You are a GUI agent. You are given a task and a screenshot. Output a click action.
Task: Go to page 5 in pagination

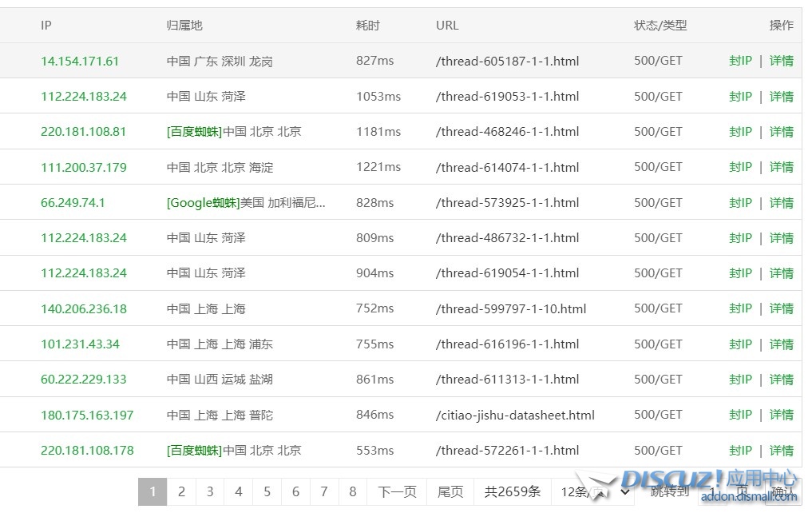[267, 492]
